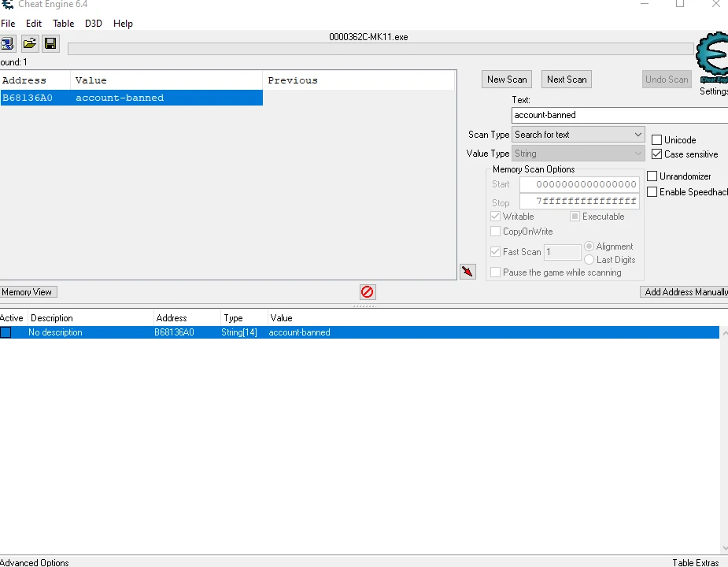Clear address list with red no-entry icon
Screen dimensions: 728x567
pyautogui.click(x=368, y=292)
